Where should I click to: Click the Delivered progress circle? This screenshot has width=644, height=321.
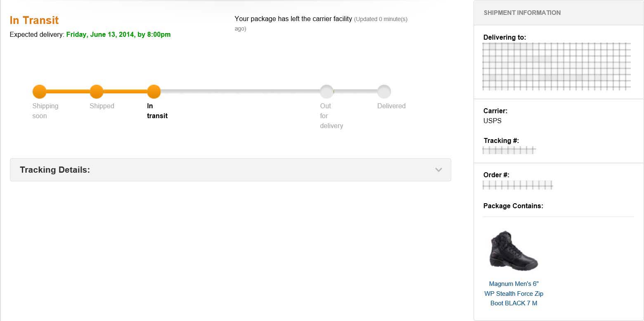384,92
